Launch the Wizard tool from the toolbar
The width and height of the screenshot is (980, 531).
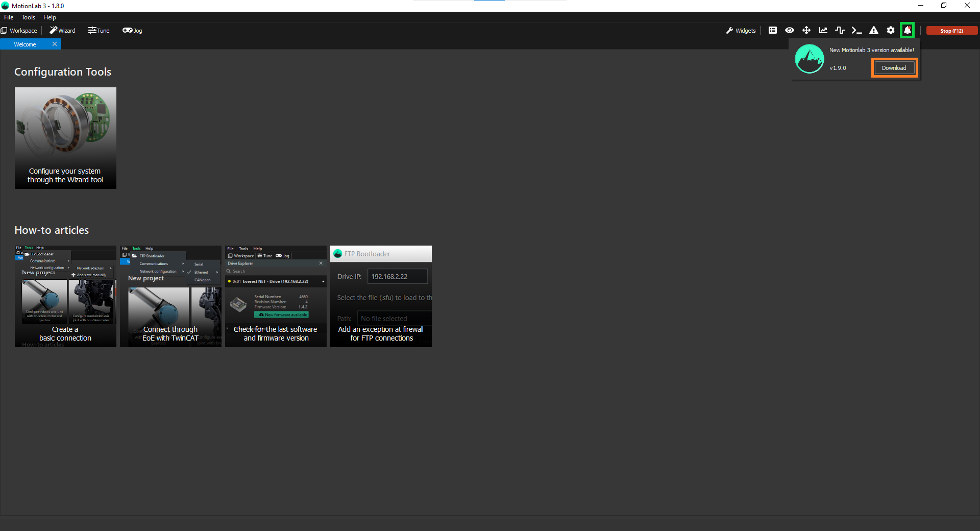pyautogui.click(x=62, y=31)
